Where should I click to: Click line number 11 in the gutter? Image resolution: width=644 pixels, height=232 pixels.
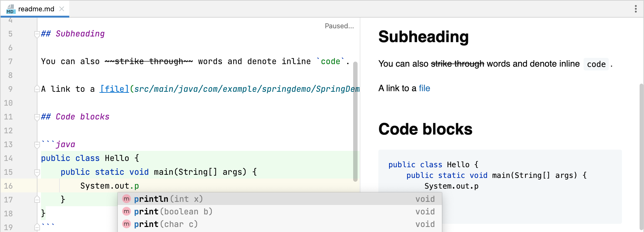click(8, 117)
